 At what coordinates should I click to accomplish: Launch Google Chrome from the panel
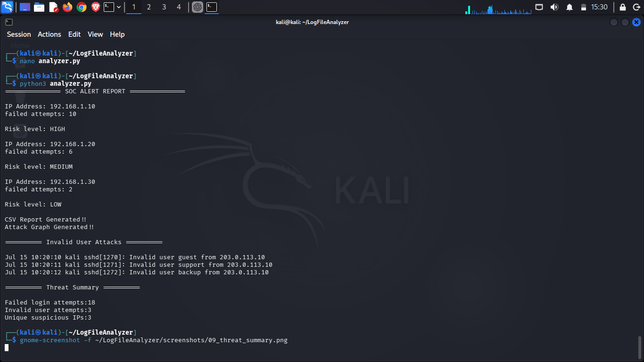coord(82,7)
